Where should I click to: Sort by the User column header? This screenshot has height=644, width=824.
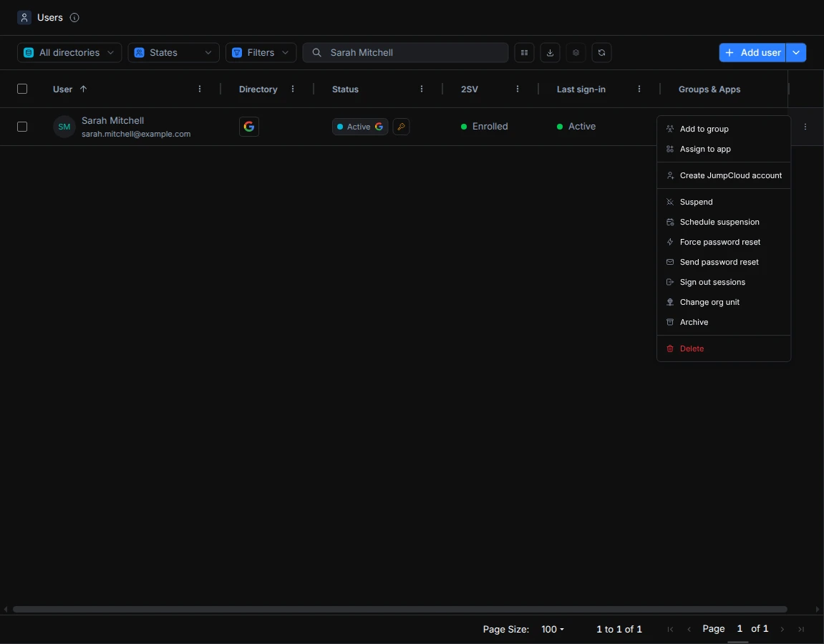tap(62, 89)
